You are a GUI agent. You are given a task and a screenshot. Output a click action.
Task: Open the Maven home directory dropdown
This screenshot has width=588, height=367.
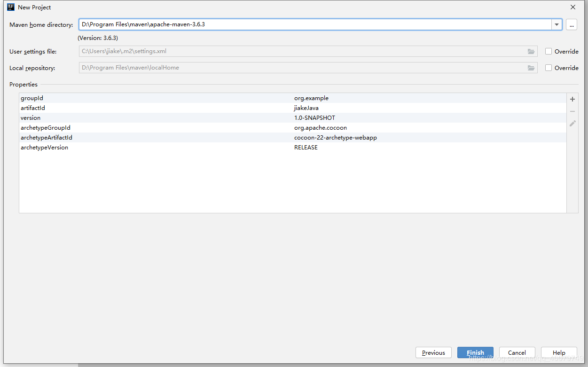click(557, 25)
